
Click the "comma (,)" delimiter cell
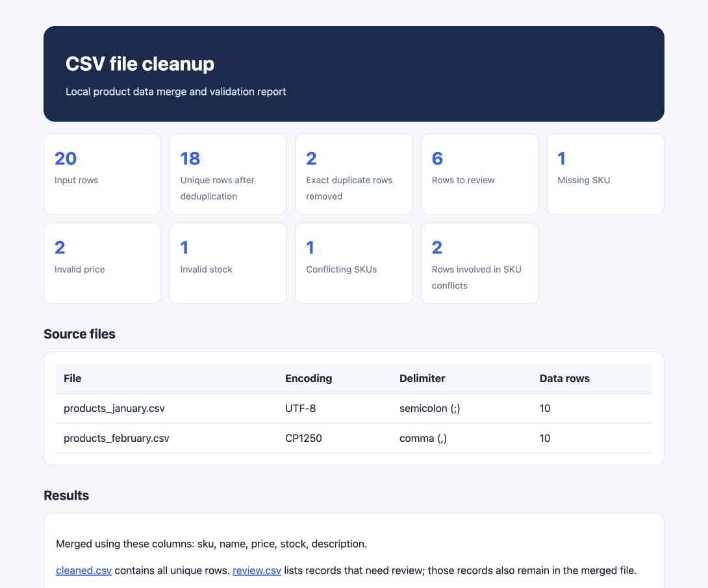(x=423, y=439)
